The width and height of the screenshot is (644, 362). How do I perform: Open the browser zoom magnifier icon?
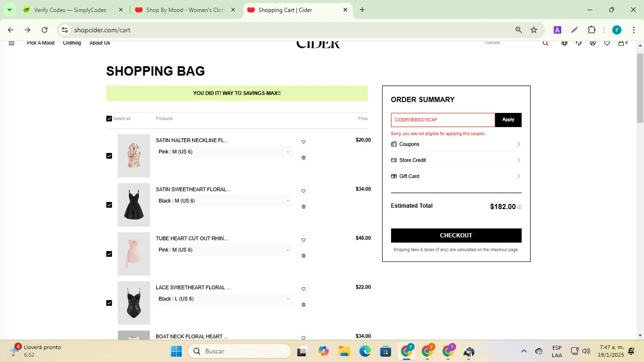tap(519, 30)
